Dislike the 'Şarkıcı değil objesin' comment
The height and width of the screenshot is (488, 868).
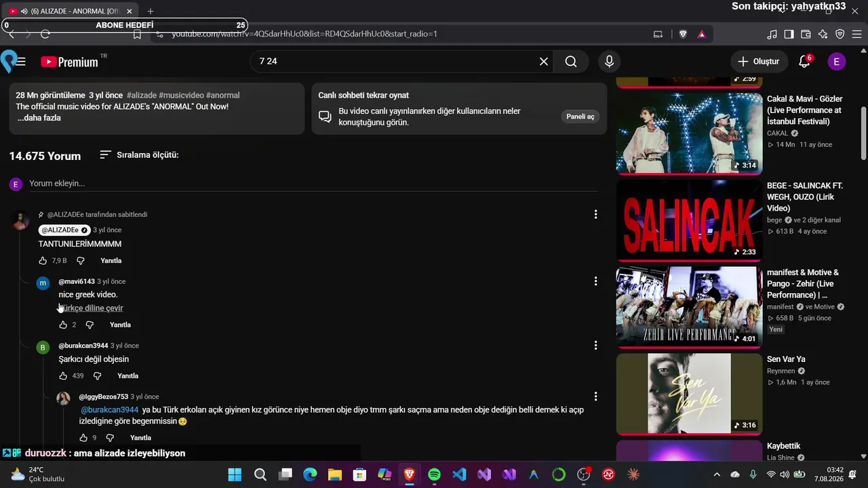97,376
